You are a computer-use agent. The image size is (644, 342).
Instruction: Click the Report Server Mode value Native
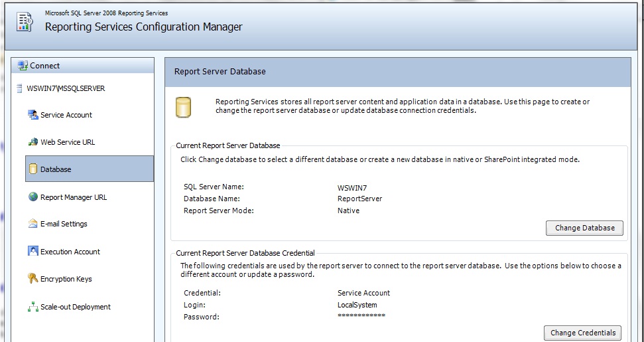click(348, 211)
